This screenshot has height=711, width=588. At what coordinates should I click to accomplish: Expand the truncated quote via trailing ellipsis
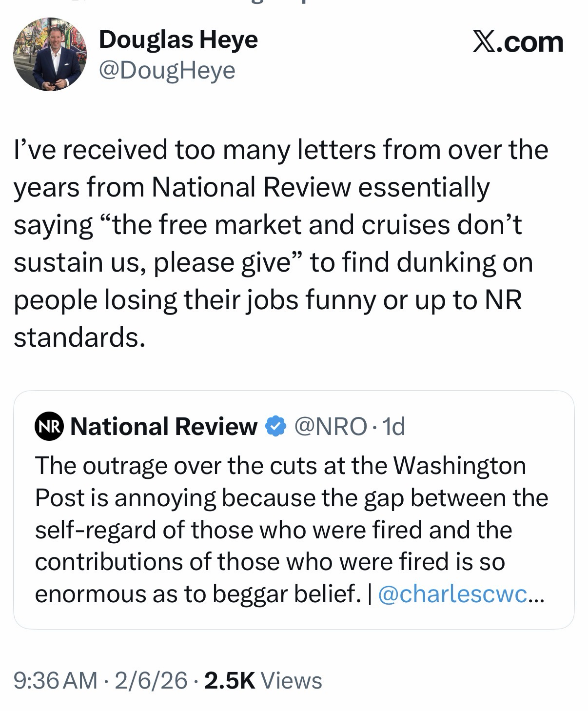535,594
